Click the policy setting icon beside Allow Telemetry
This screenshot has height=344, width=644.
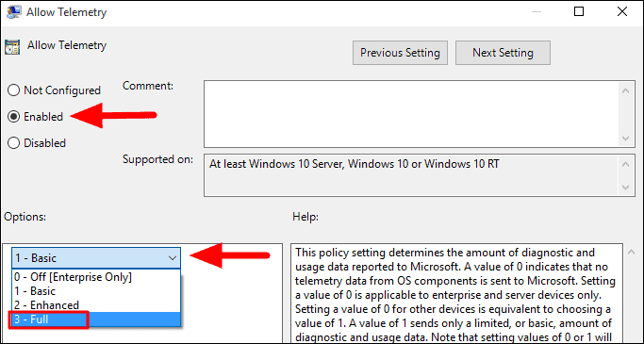tap(12, 47)
